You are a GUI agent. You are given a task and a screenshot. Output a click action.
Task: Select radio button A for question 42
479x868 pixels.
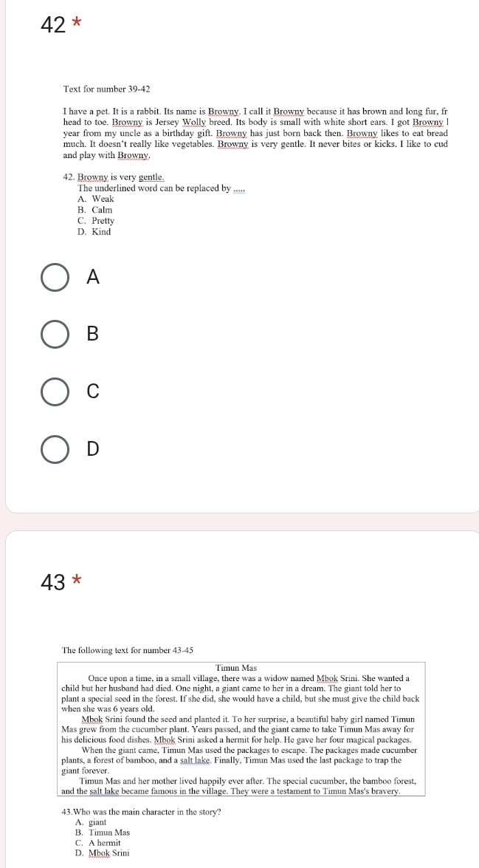[x=55, y=277]
